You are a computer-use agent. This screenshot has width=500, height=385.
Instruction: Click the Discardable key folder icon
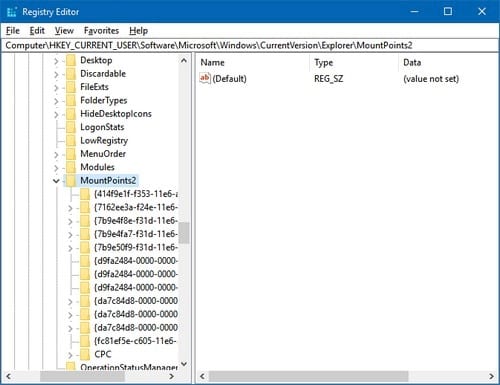[x=71, y=74]
